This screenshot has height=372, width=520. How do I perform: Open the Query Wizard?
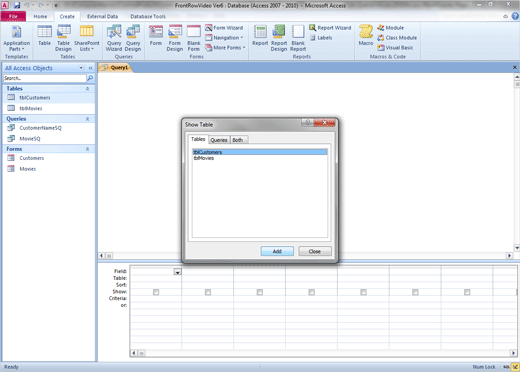tap(114, 38)
